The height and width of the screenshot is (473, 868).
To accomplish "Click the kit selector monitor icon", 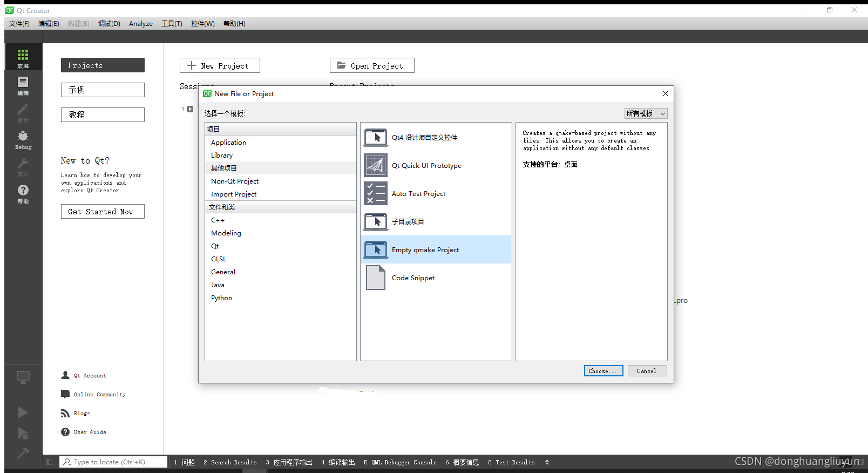I will [x=23, y=377].
